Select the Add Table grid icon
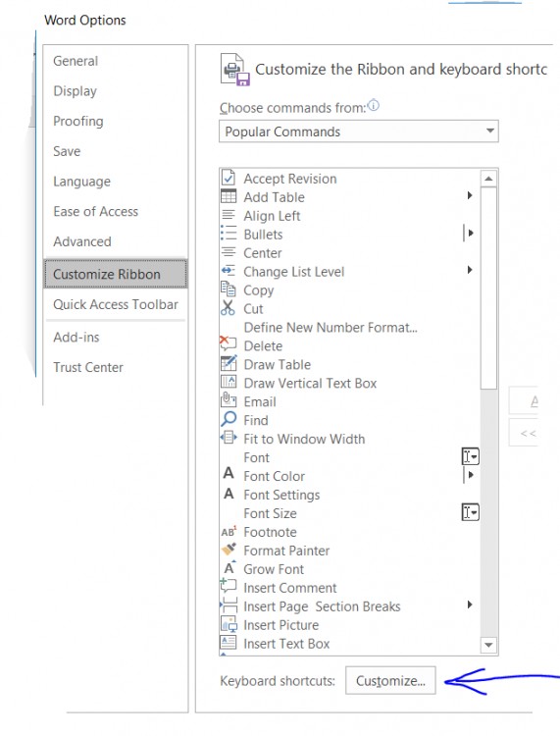560x736 pixels. pos(229,196)
